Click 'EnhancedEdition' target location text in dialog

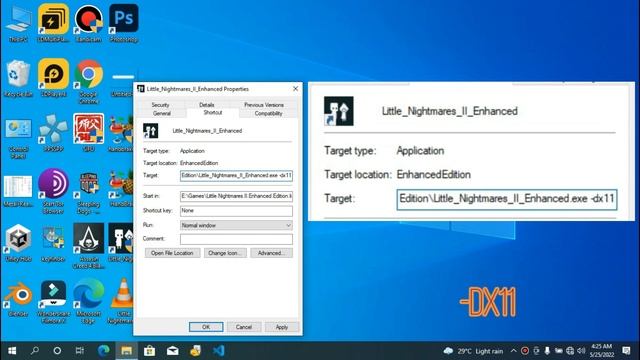pos(199,163)
